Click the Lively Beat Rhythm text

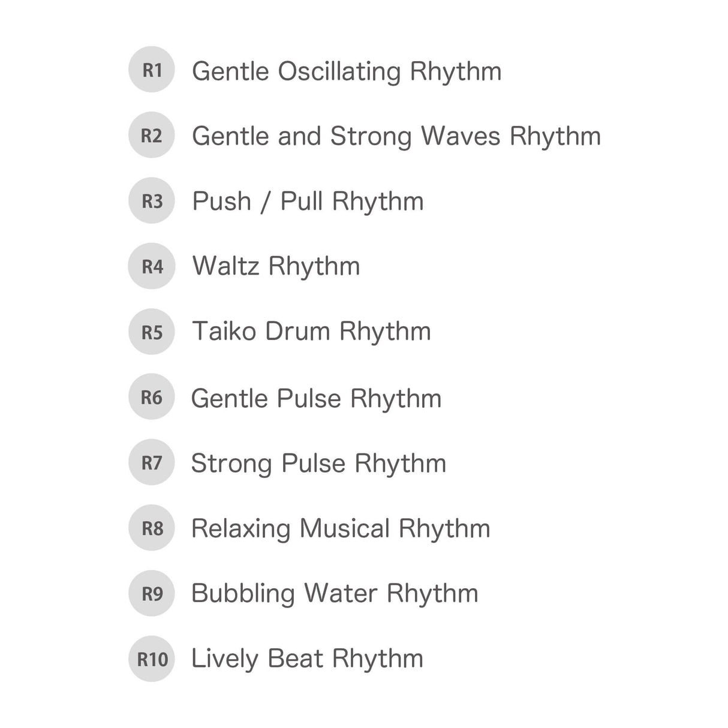click(307, 659)
